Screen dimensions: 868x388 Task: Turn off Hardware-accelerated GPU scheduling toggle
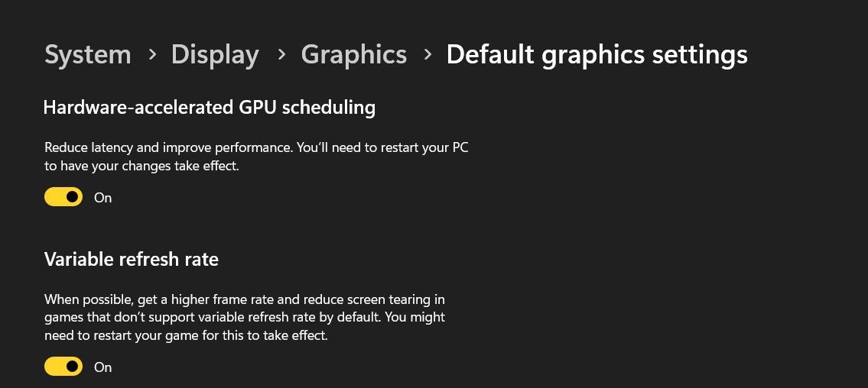coord(63,198)
